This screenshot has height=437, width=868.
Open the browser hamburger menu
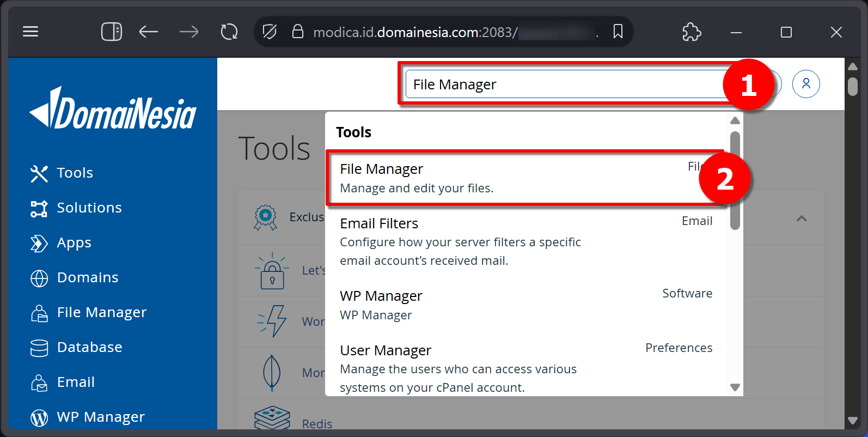coord(30,32)
